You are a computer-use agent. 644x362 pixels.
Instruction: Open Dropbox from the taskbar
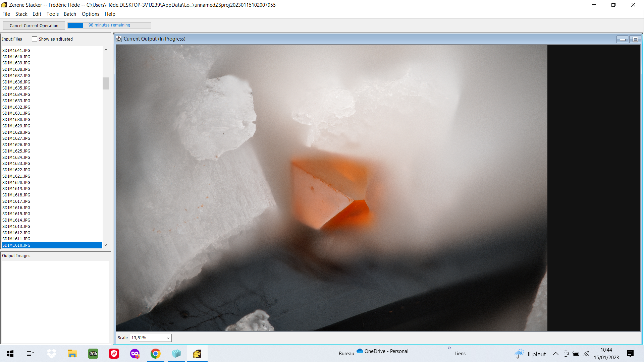[x=51, y=354]
